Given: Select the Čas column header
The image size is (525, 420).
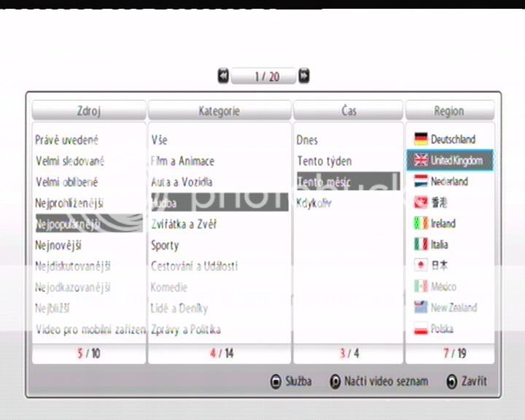Looking at the screenshot, I should point(349,111).
